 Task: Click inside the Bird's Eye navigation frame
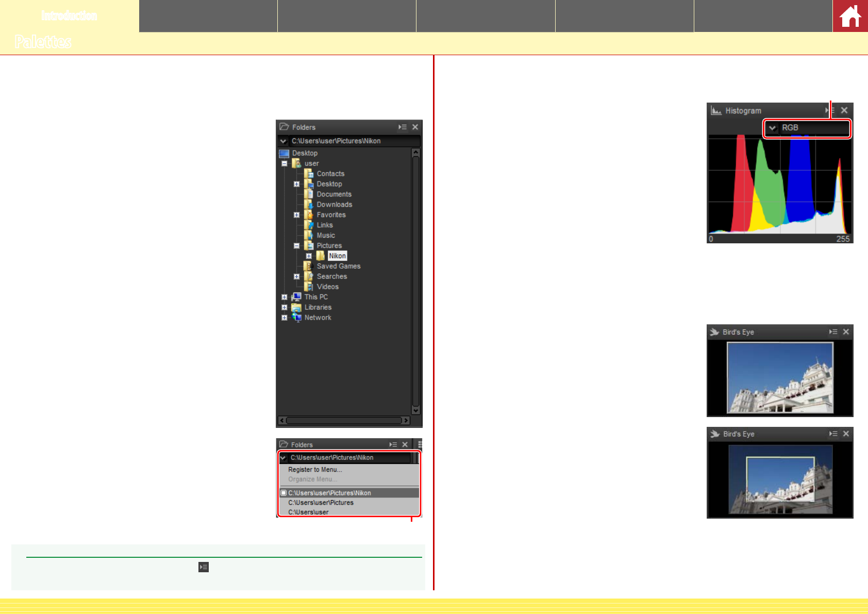(780, 480)
